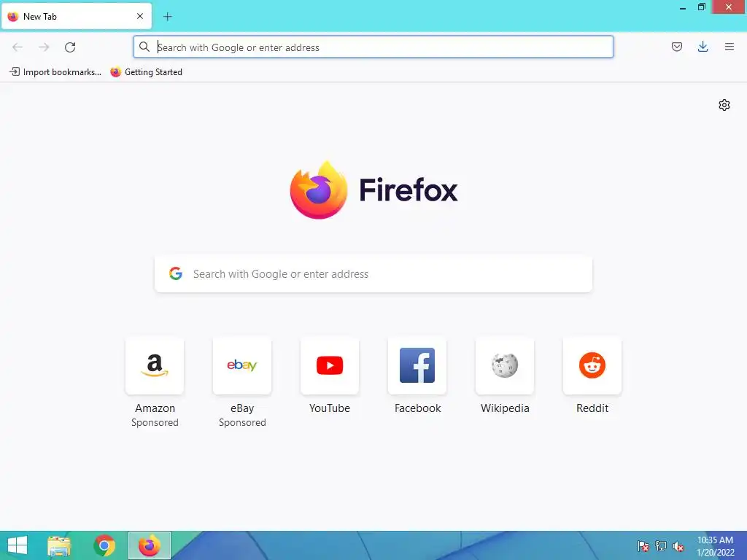Click Import bookmarks toolbar item
Image resolution: width=747 pixels, height=560 pixels.
[55, 72]
